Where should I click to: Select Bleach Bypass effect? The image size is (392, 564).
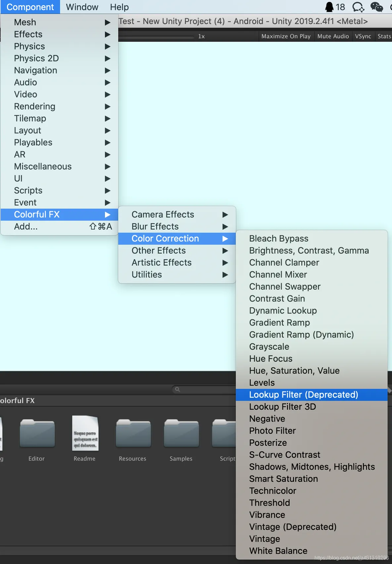click(x=312, y=238)
